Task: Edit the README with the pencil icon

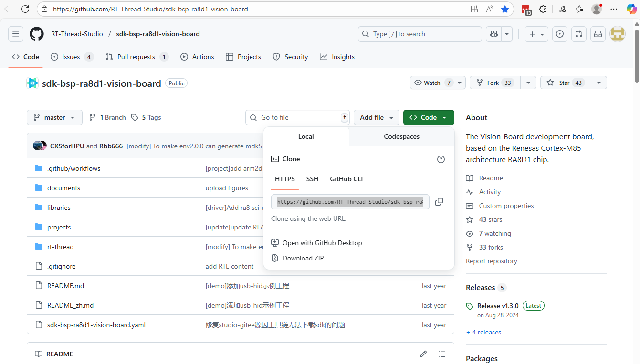Action: (x=423, y=354)
